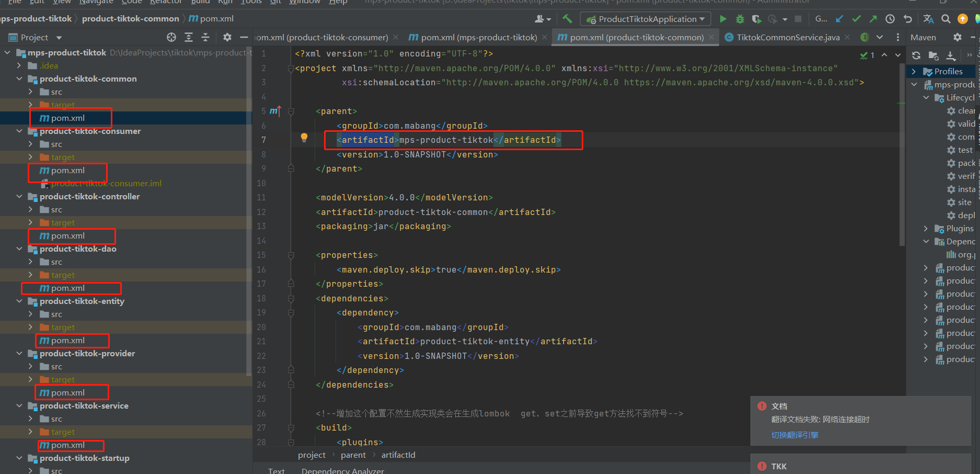The width and height of the screenshot is (980, 474).
Task: Click the yellow lightbulb intention icon
Action: point(304,138)
